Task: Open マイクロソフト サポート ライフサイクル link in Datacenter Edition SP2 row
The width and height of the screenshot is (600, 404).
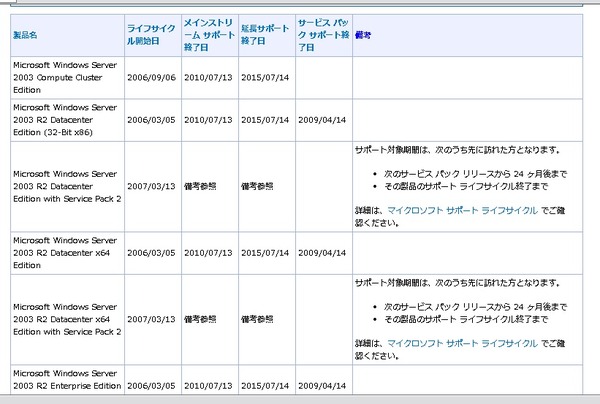Action: tap(462, 210)
